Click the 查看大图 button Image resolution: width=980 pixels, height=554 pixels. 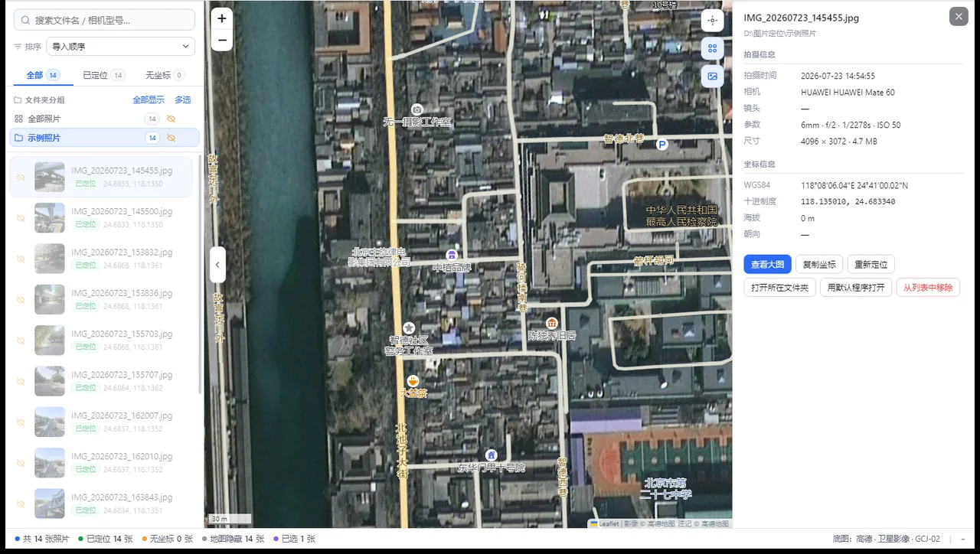pyautogui.click(x=767, y=265)
